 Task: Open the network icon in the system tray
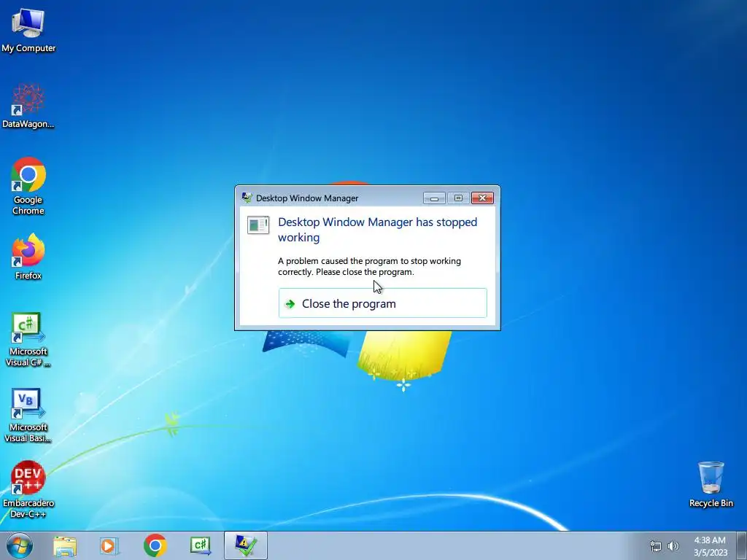656,546
